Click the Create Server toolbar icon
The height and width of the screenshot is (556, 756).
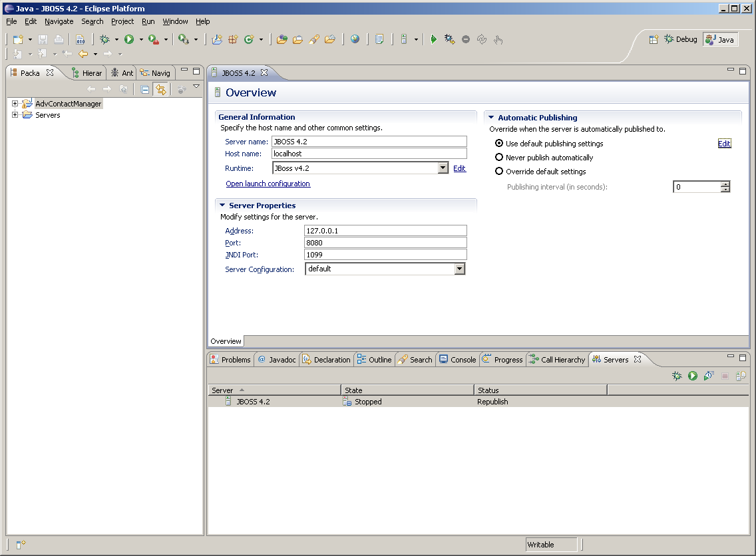[404, 39]
